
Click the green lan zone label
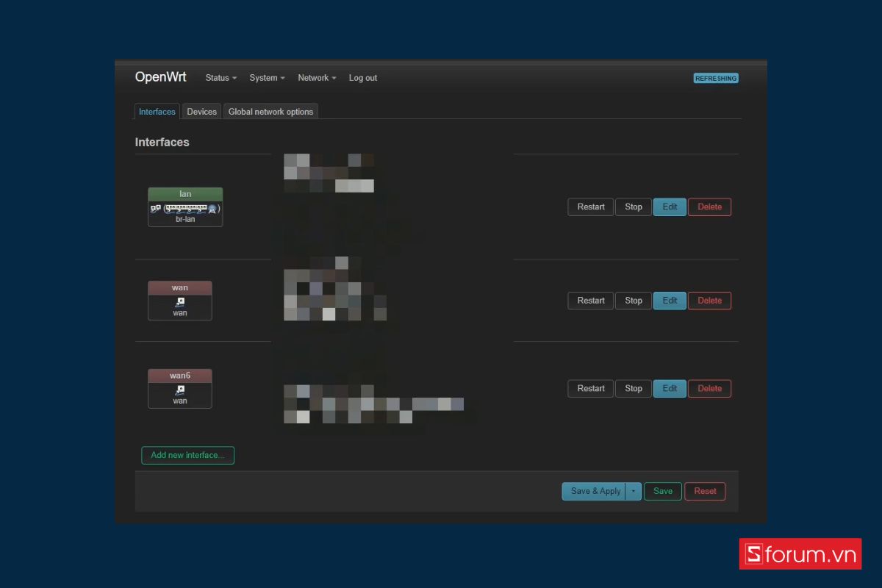coord(185,194)
